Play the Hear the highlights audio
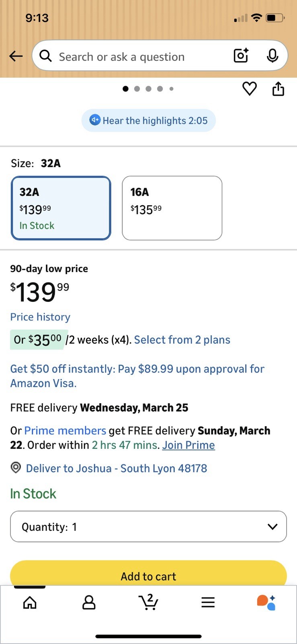Viewport: 297px width, 644px height. tap(149, 120)
